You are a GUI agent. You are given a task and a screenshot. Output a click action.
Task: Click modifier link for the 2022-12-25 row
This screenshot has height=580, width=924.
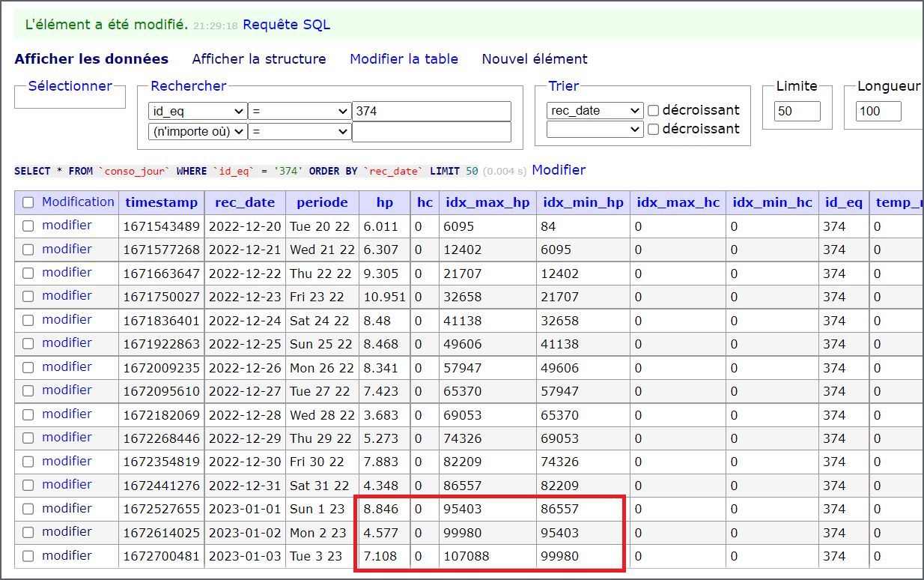click(67, 343)
